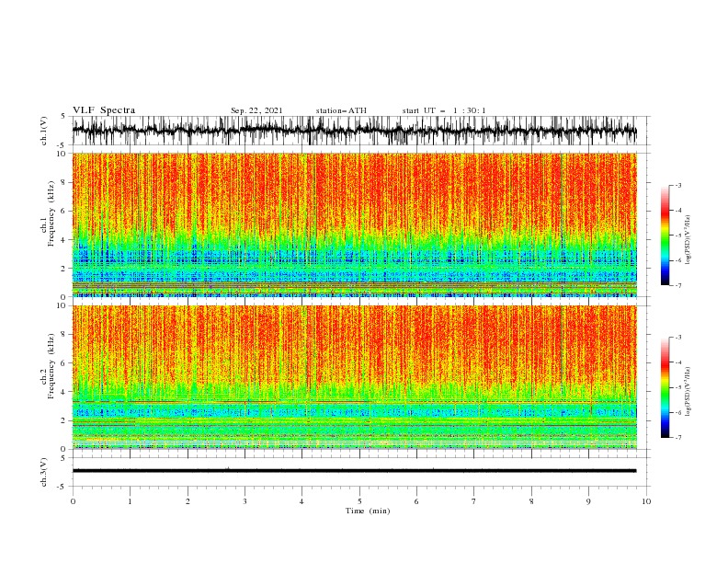Click the ch.2 Frequency (kHz) axis label
The width and height of the screenshot is (728, 563).
(x=48, y=366)
